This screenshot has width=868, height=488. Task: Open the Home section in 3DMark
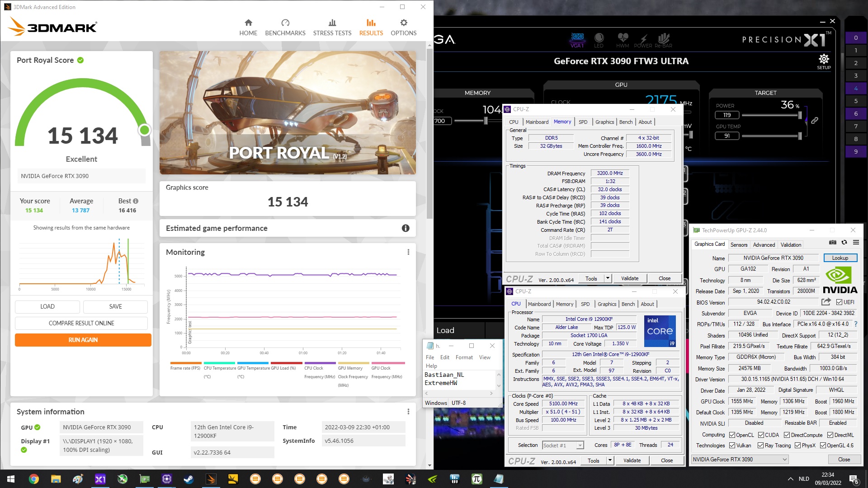(x=248, y=28)
